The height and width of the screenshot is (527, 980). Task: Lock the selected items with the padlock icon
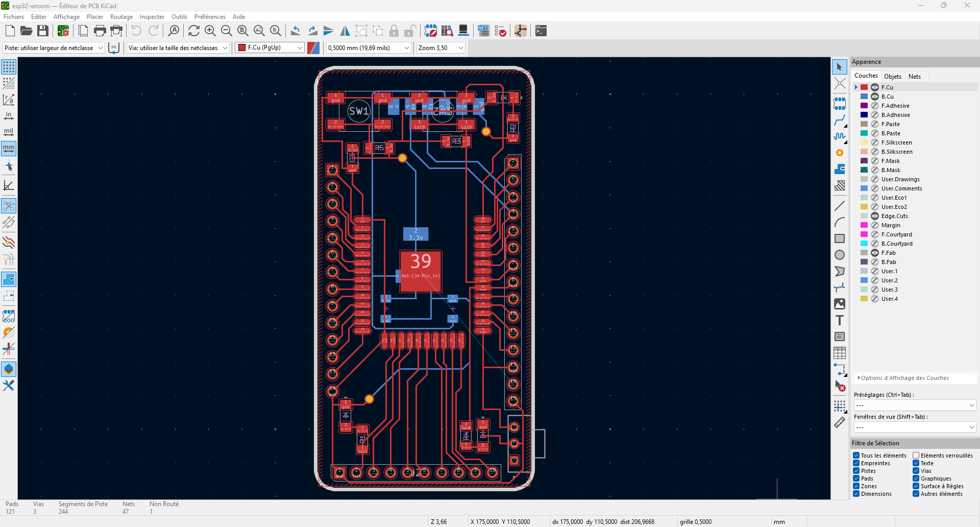tap(394, 31)
